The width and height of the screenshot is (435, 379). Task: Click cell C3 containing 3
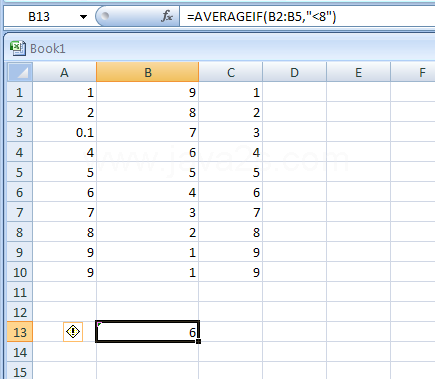pos(231,132)
